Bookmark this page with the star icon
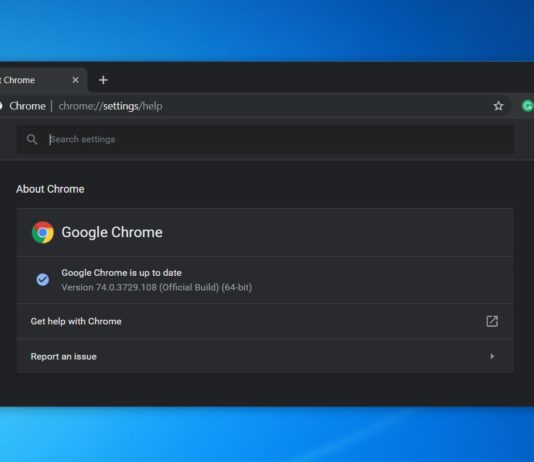Image resolution: width=534 pixels, height=462 pixels. 498,106
